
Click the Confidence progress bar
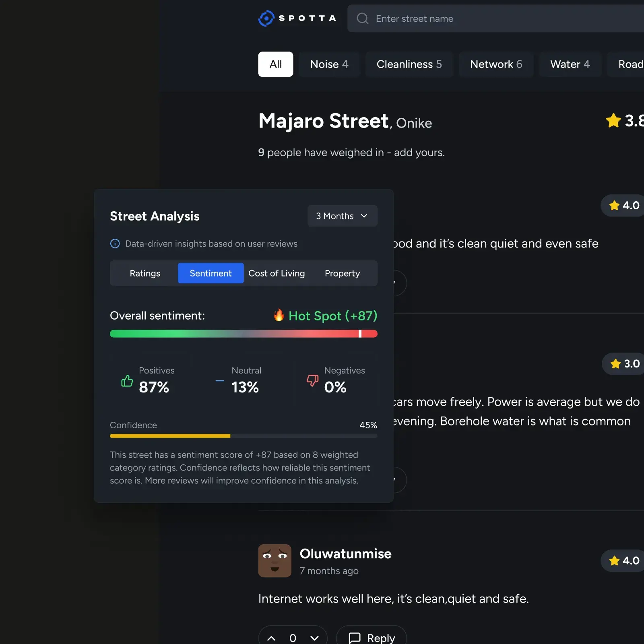[244, 436]
